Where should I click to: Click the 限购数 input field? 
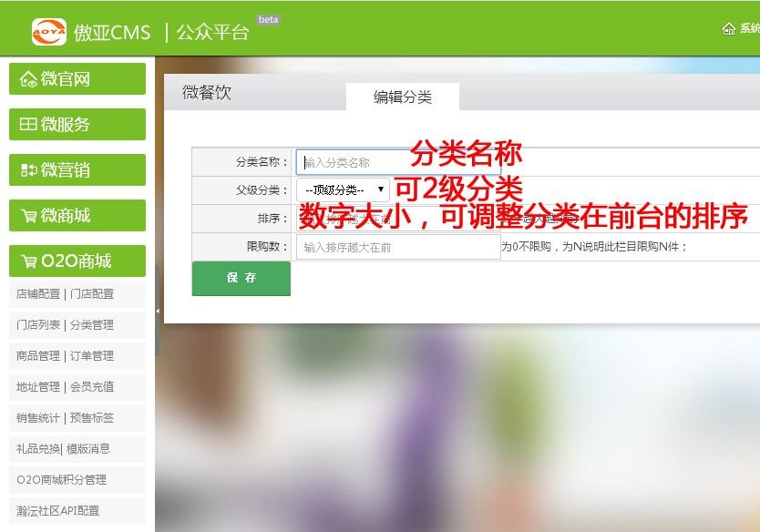pos(398,247)
